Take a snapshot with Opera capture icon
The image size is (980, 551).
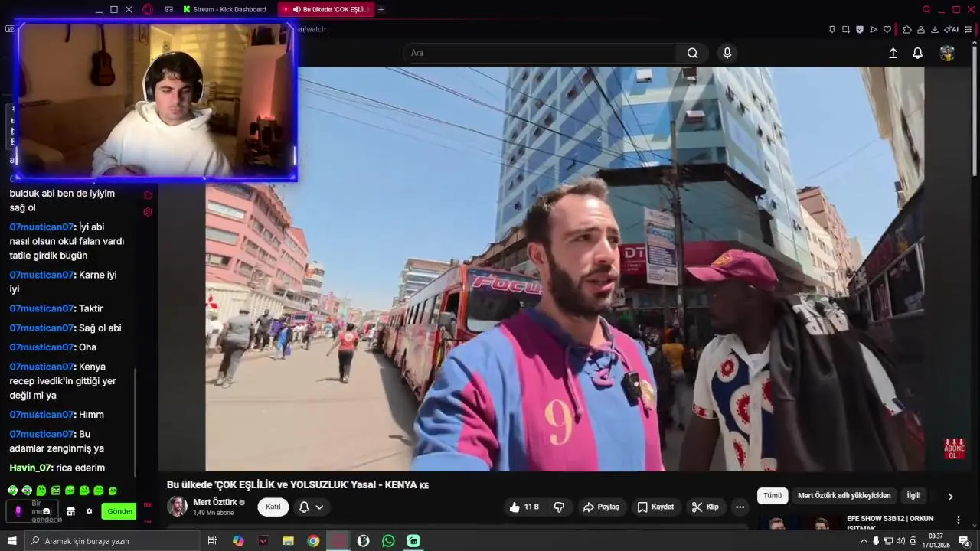point(846,29)
